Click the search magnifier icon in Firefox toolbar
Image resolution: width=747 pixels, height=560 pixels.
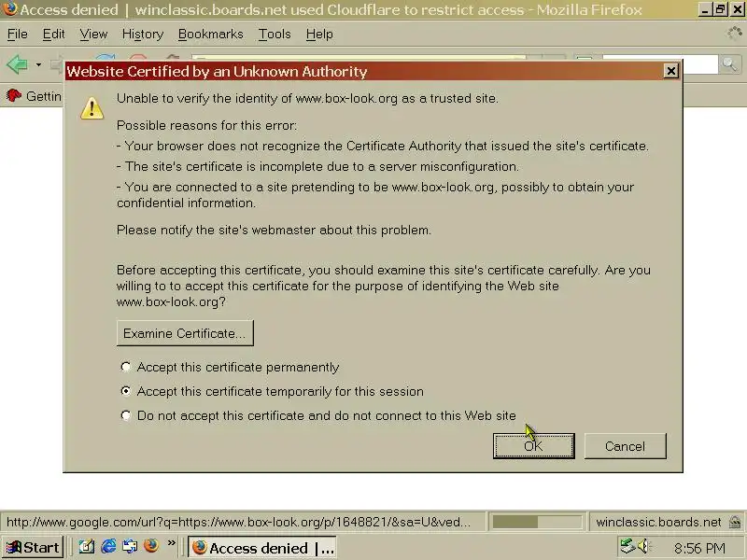coord(730,63)
